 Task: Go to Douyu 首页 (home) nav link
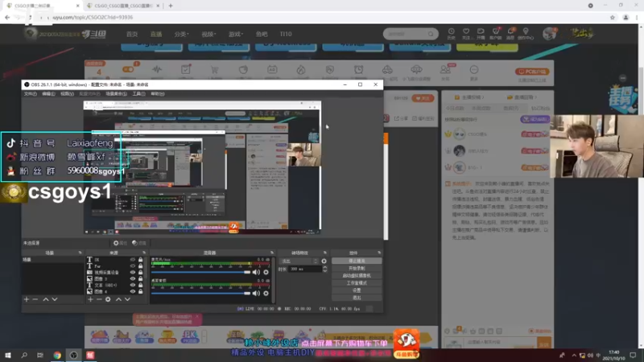[x=132, y=34]
